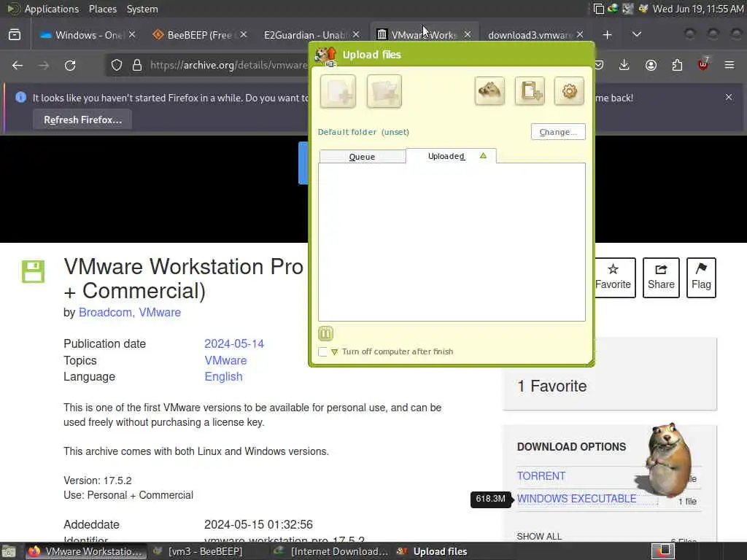Click the Change... default folder button
The image size is (747, 560).
(558, 132)
